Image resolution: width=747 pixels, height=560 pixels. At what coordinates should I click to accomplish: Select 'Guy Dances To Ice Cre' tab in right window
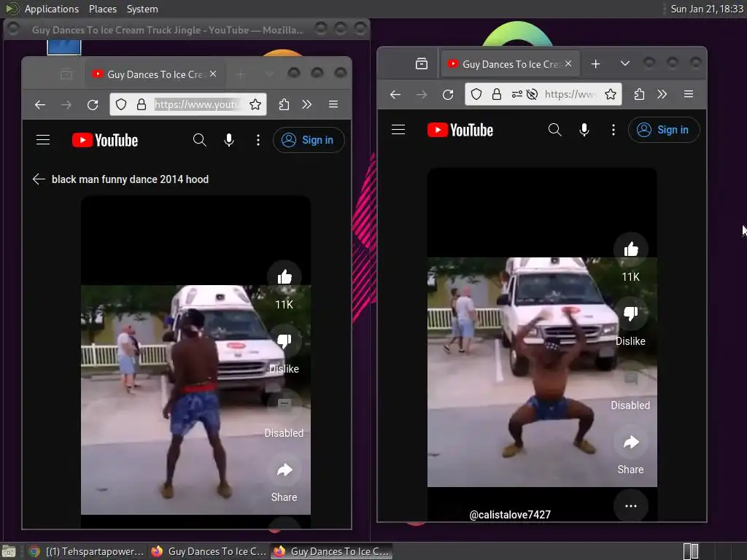[510, 64]
